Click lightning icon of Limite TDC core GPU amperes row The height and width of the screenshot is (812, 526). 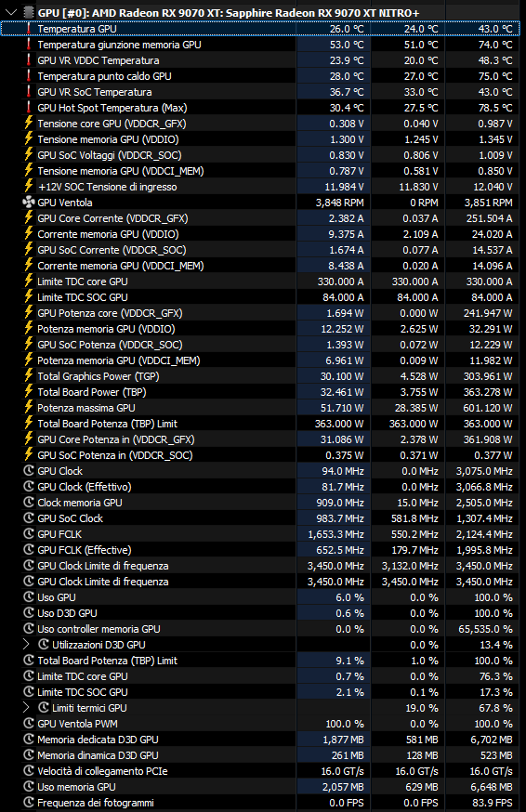[x=29, y=282]
